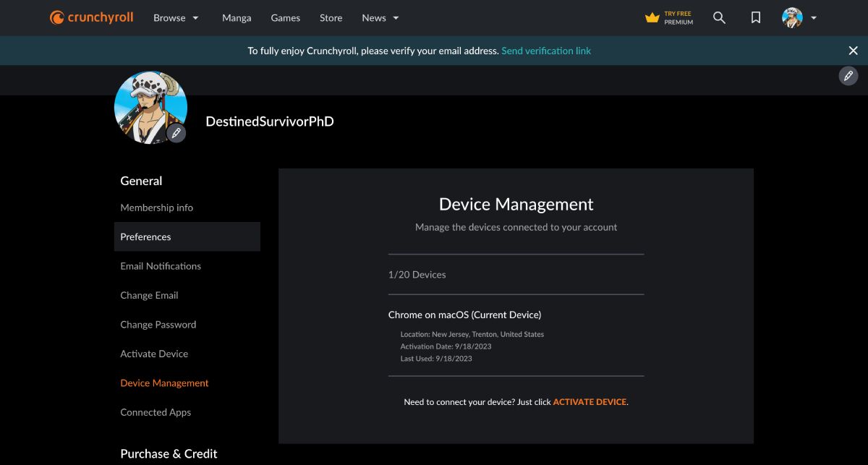Dismiss the email verification banner
The height and width of the screenshot is (465, 868).
[853, 51]
